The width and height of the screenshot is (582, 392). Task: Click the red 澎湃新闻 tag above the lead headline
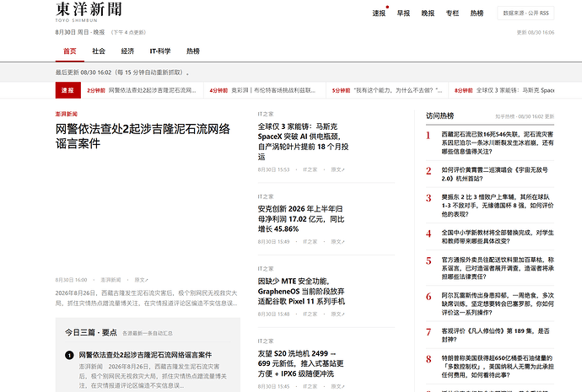tap(67, 114)
